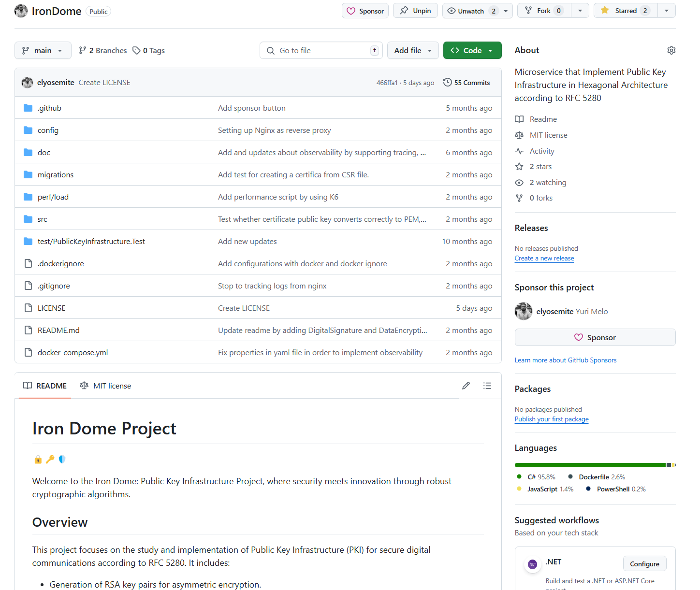Open the repository settings gear icon
The width and height of the screenshot is (700, 590).
[x=671, y=50]
